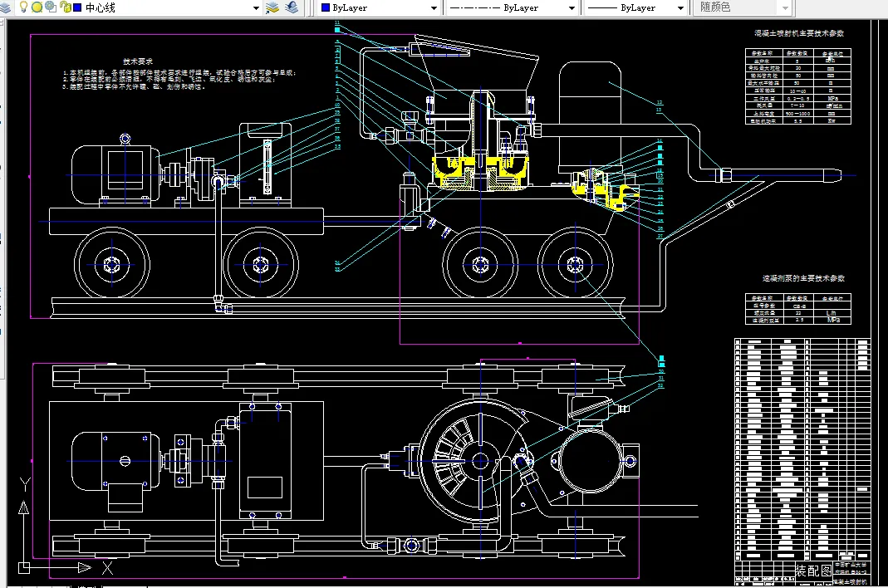Click the Make Object's Layer Current icon
888x588 pixels.
[x=272, y=7]
